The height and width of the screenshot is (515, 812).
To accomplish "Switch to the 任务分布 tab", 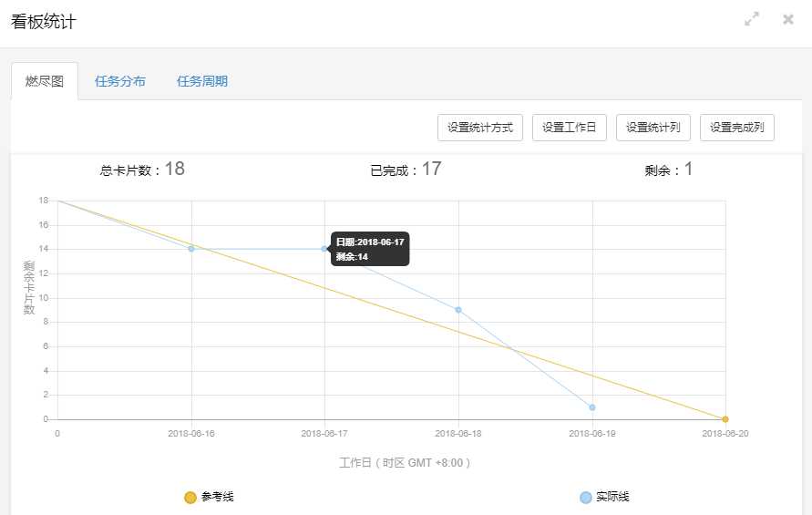I will coord(120,81).
